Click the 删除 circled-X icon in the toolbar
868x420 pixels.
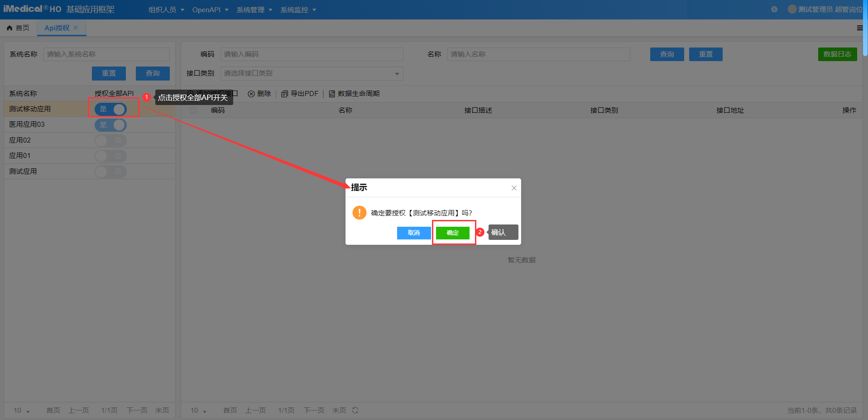[251, 94]
